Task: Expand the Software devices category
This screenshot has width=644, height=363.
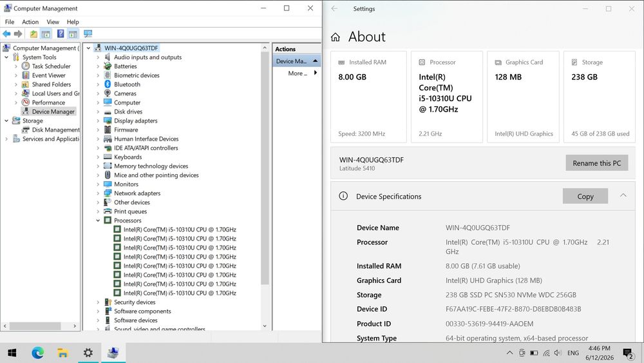Action: 98,320
